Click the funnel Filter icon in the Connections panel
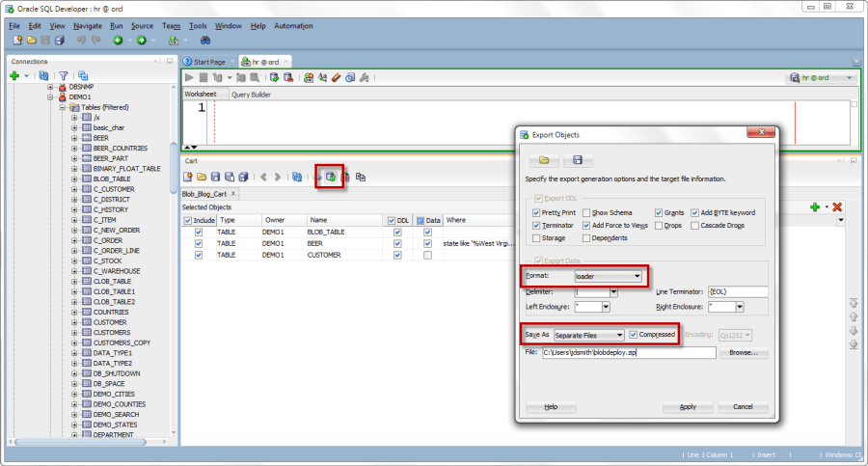This screenshot has width=868, height=466. point(63,75)
